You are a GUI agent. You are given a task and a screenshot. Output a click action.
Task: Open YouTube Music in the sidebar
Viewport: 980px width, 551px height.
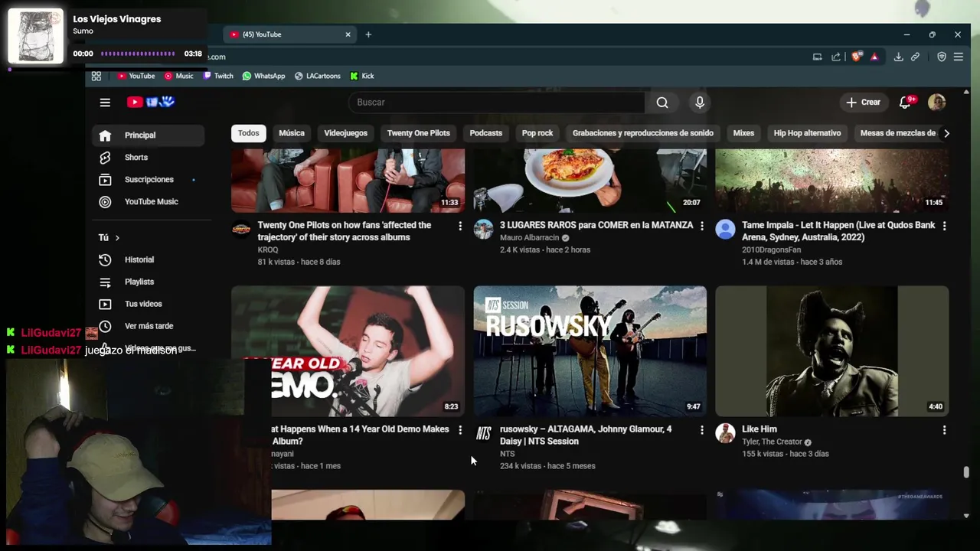pyautogui.click(x=148, y=202)
